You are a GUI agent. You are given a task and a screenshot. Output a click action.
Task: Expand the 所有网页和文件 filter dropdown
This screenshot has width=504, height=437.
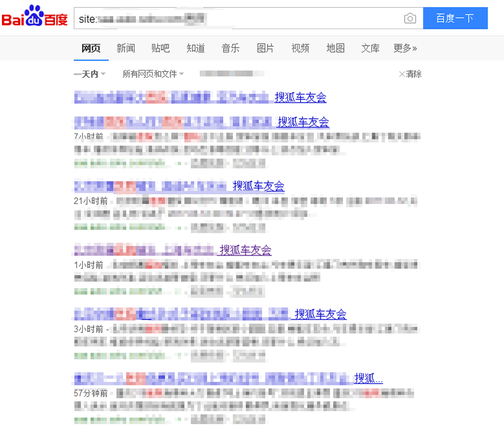click(x=153, y=74)
